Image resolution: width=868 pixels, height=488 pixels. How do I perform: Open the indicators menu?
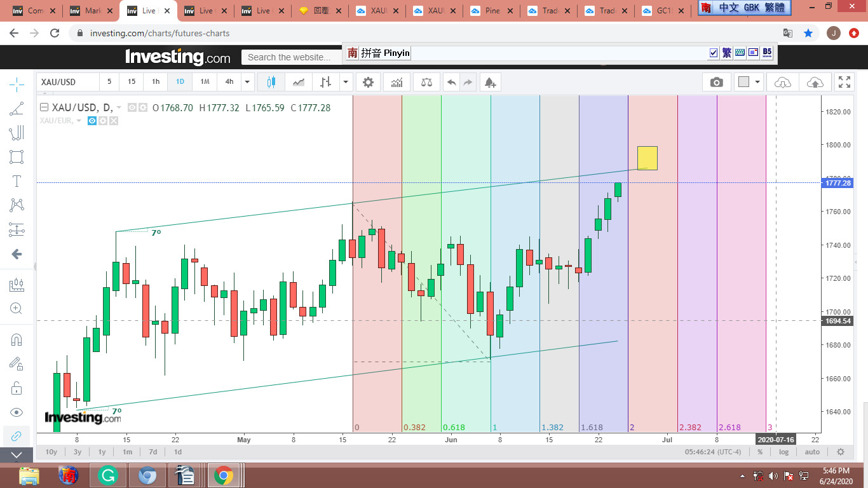click(x=397, y=82)
